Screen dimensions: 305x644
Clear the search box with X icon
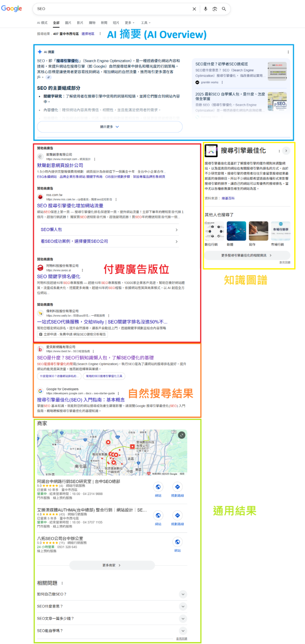(194, 9)
